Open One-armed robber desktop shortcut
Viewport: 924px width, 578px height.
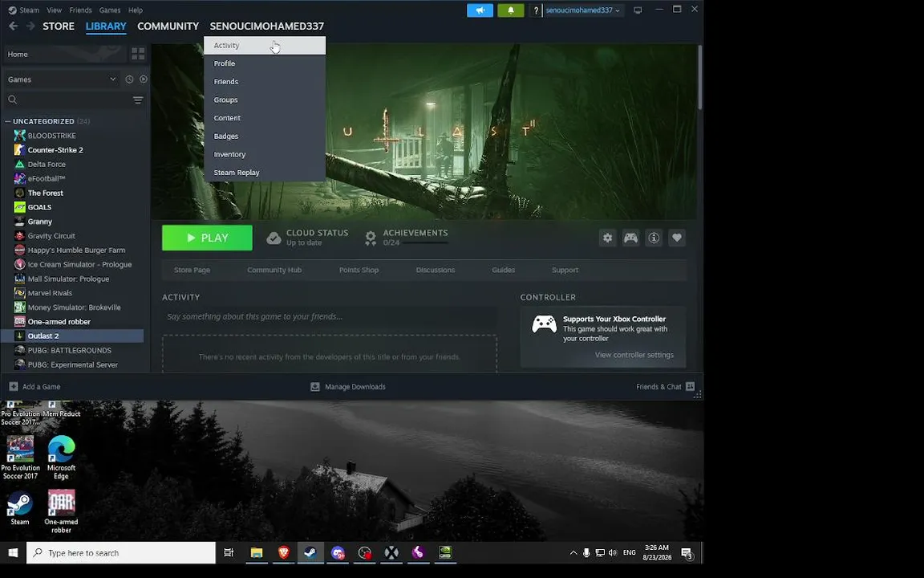61,511
